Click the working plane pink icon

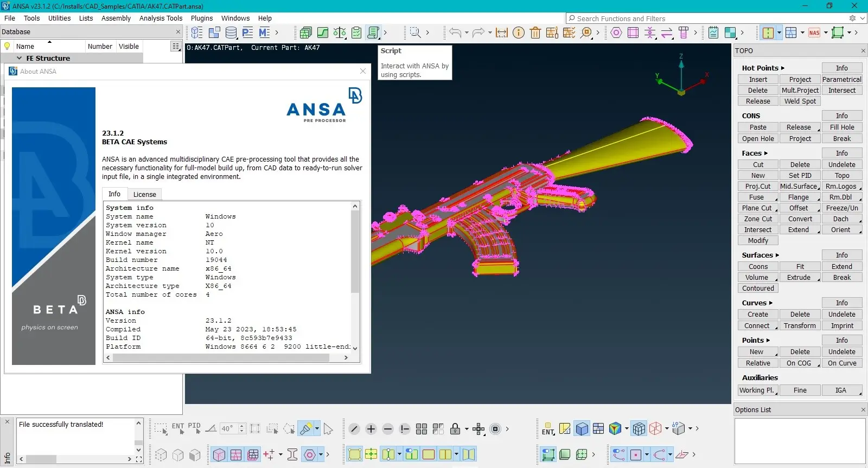[x=682, y=454]
